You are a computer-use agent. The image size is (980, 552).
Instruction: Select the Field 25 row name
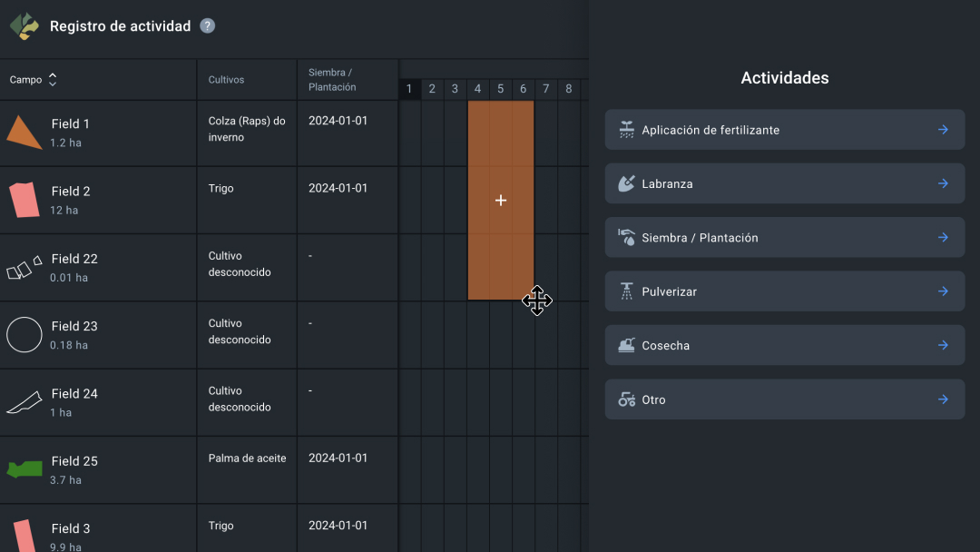(74, 461)
